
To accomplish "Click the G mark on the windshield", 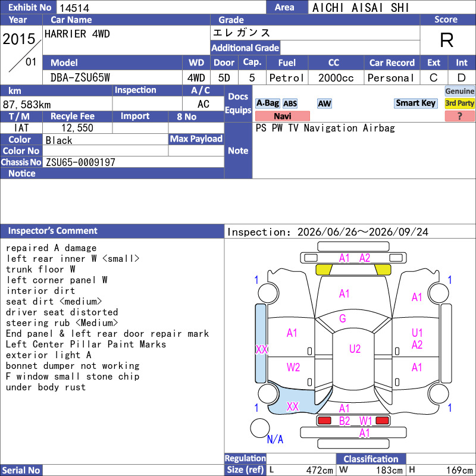I will coord(343,318).
